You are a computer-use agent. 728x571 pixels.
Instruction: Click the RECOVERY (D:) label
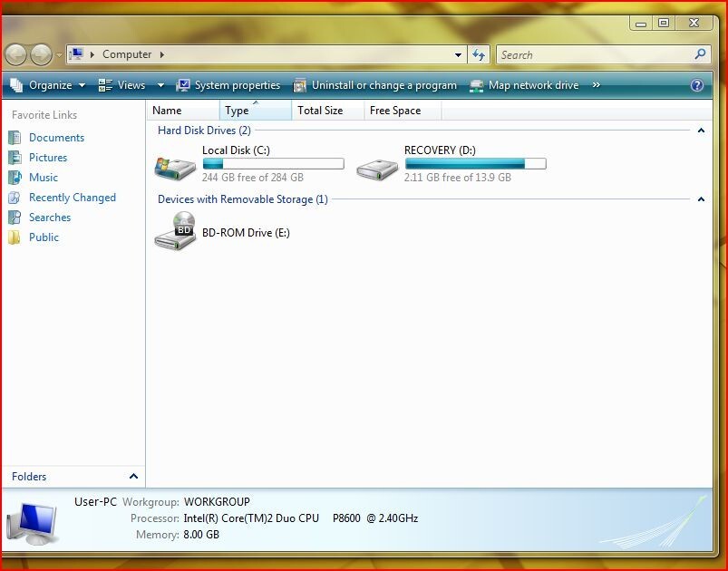coord(440,150)
